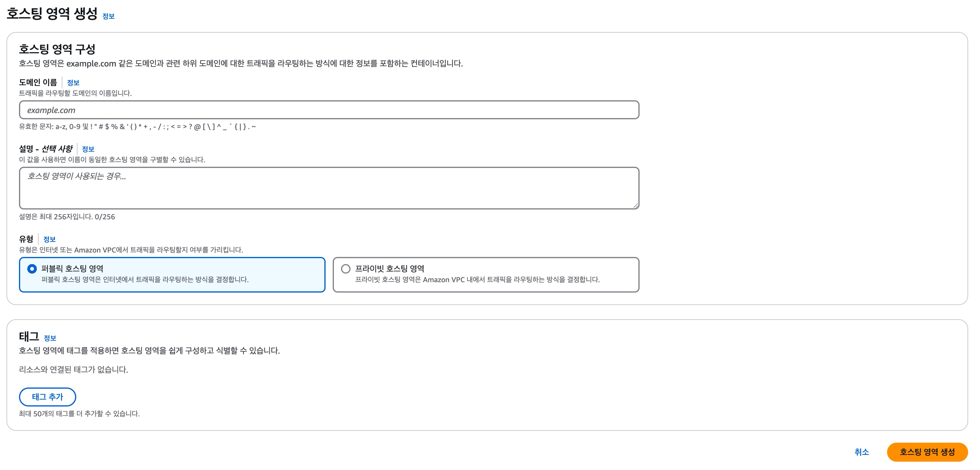Click the 프라이빗 호스팅 영역 tile description text

click(x=477, y=280)
